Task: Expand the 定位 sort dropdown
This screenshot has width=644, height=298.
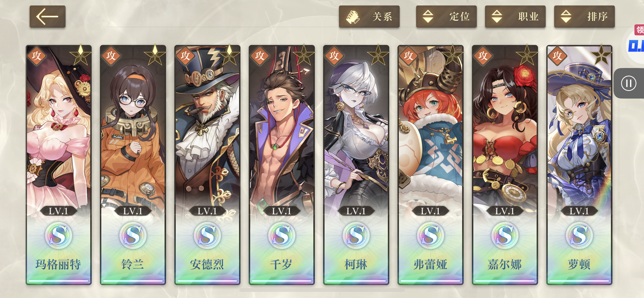Action: 446,17
